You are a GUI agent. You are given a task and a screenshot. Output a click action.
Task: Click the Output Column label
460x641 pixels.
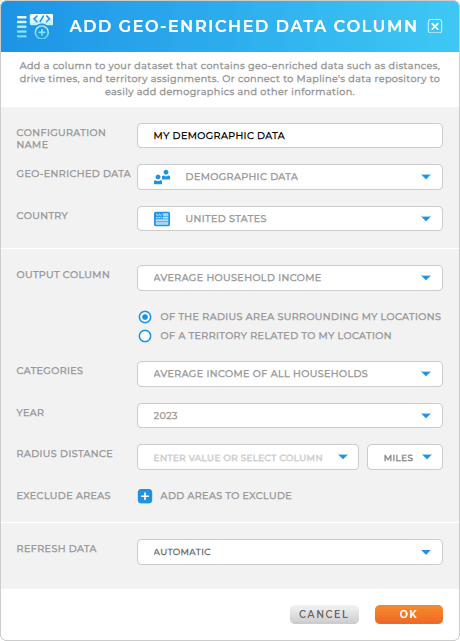[63, 275]
